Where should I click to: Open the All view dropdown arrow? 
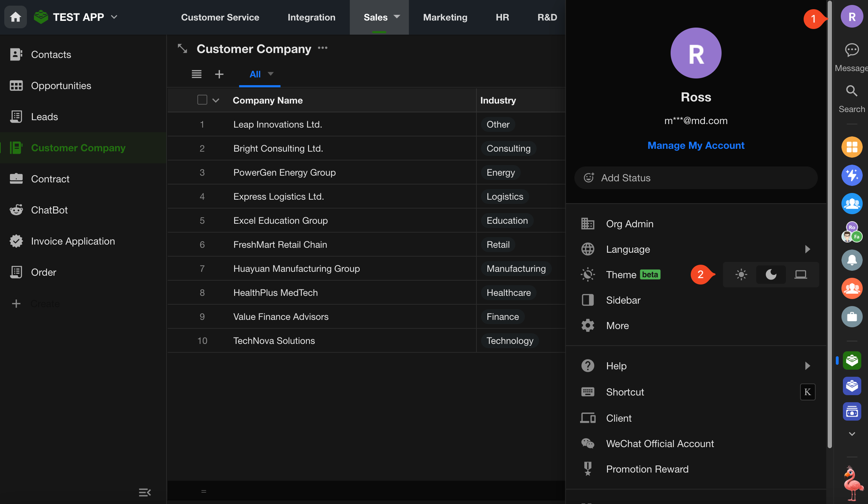[271, 74]
